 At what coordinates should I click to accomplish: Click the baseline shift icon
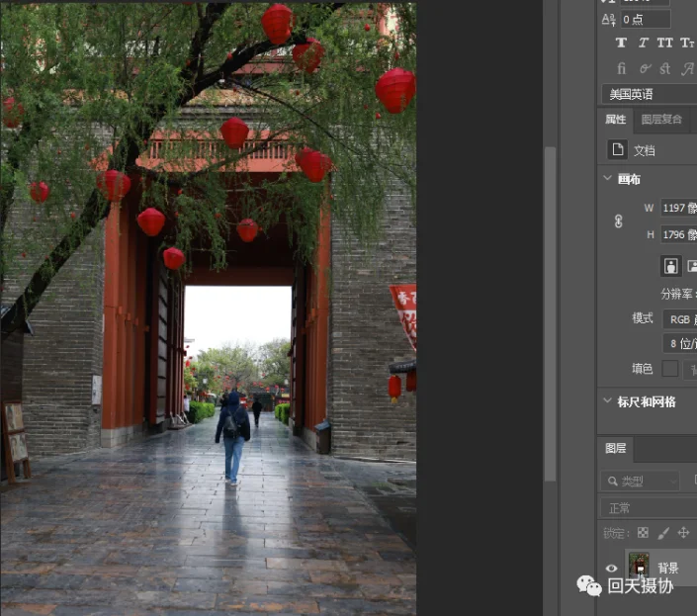tap(609, 20)
